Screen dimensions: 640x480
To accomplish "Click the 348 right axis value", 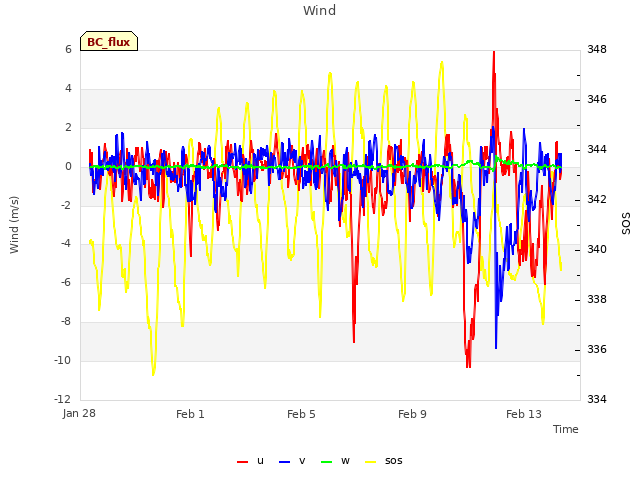I will 597,49.
